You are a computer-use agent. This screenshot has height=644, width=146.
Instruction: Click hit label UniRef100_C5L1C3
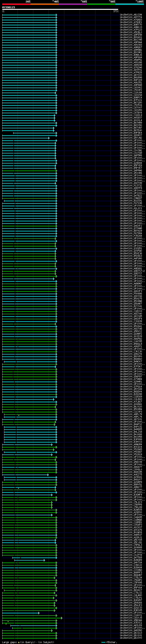point(131,502)
